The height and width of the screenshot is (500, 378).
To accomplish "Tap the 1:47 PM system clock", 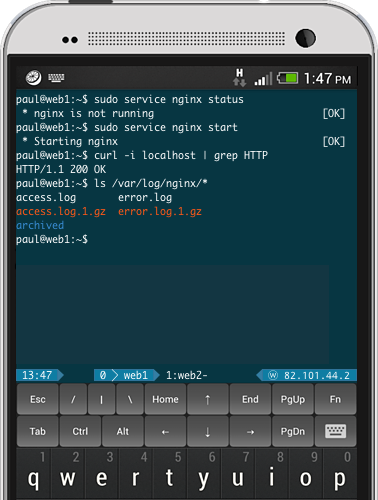I will (x=327, y=79).
